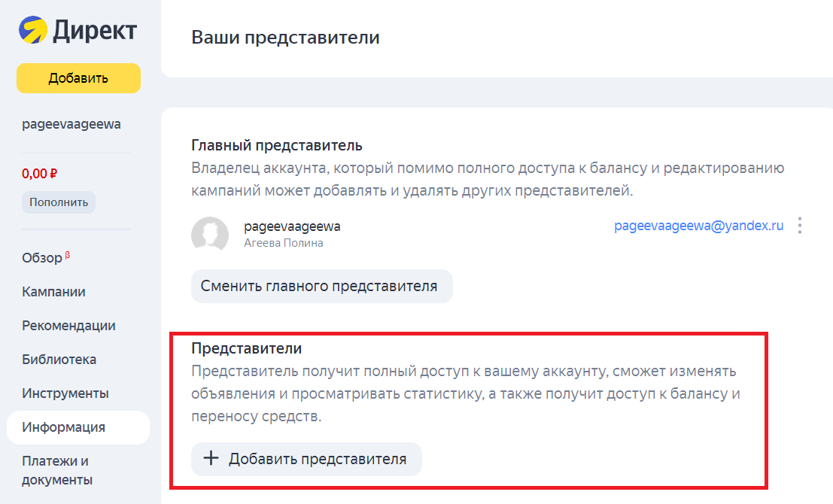The image size is (833, 504).
Task: Click the Пополнить balance button
Action: point(59,202)
